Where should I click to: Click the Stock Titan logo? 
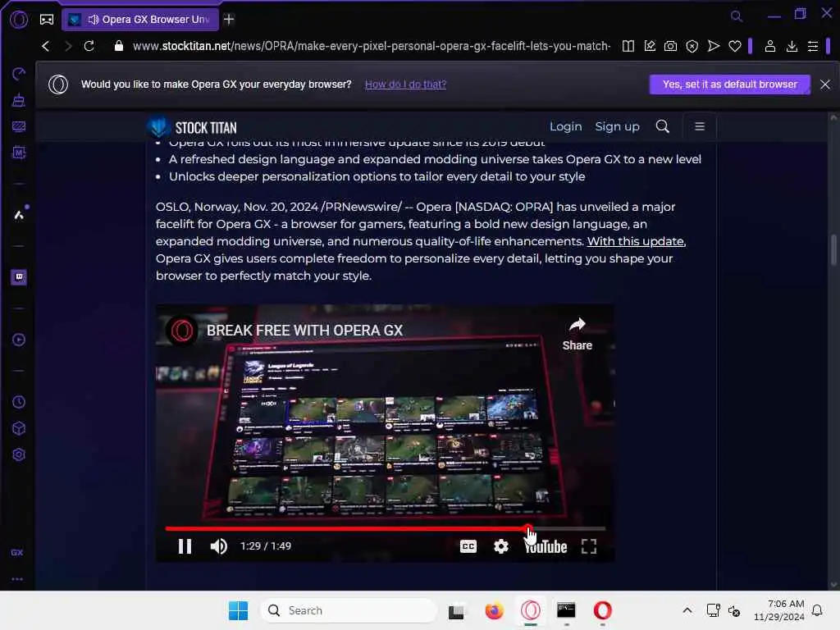coord(192,127)
